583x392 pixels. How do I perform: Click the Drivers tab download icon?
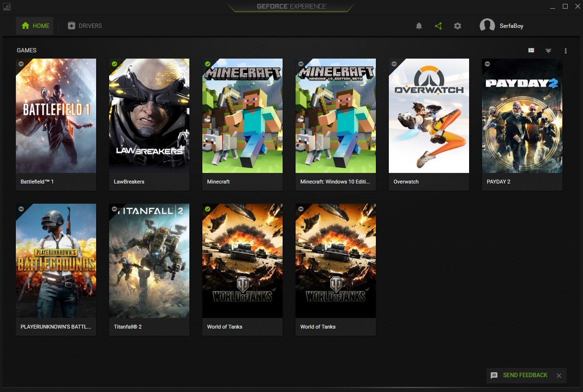coord(72,26)
